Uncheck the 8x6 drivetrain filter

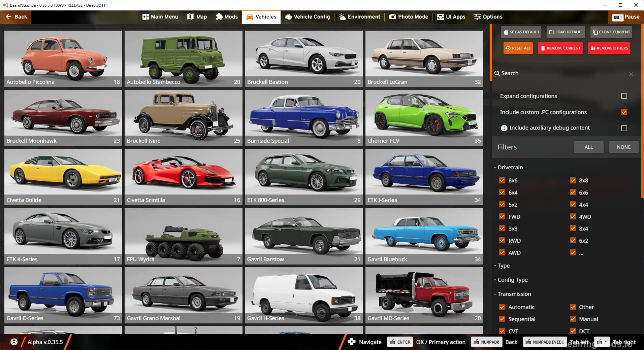point(502,180)
